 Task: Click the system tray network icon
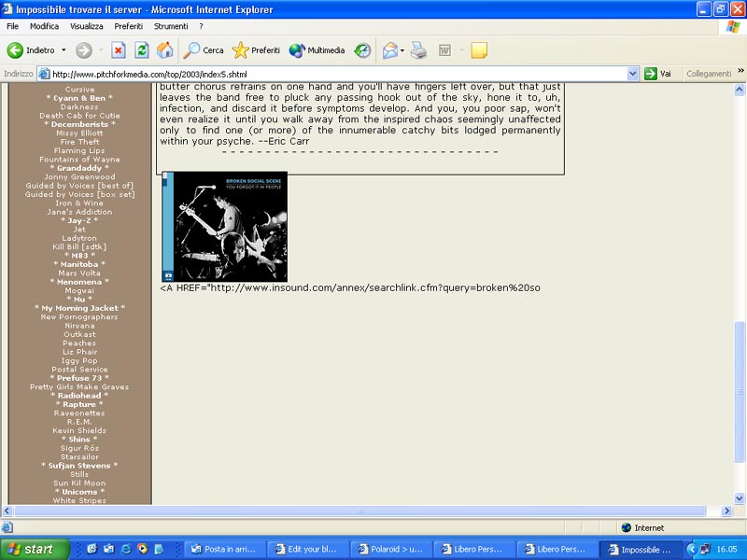point(705,549)
